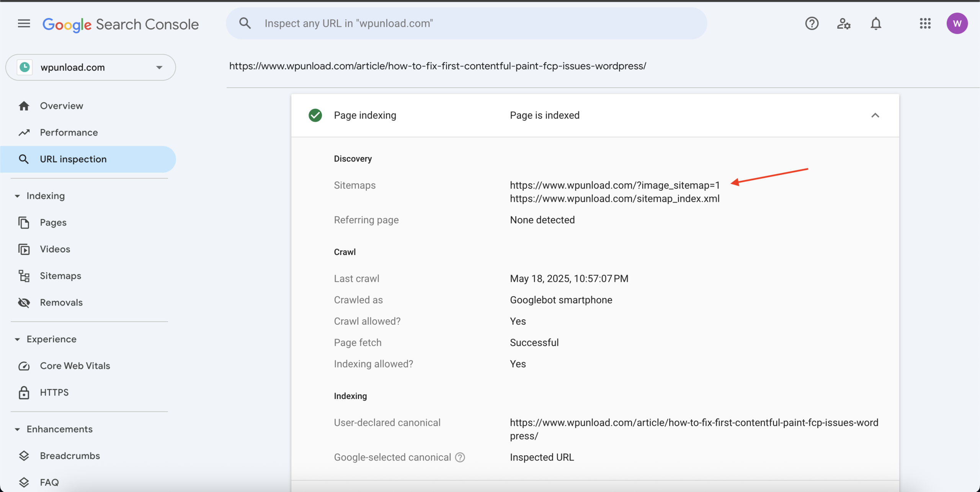980x492 pixels.
Task: Click the Page is indexed status text
Action: click(x=545, y=115)
